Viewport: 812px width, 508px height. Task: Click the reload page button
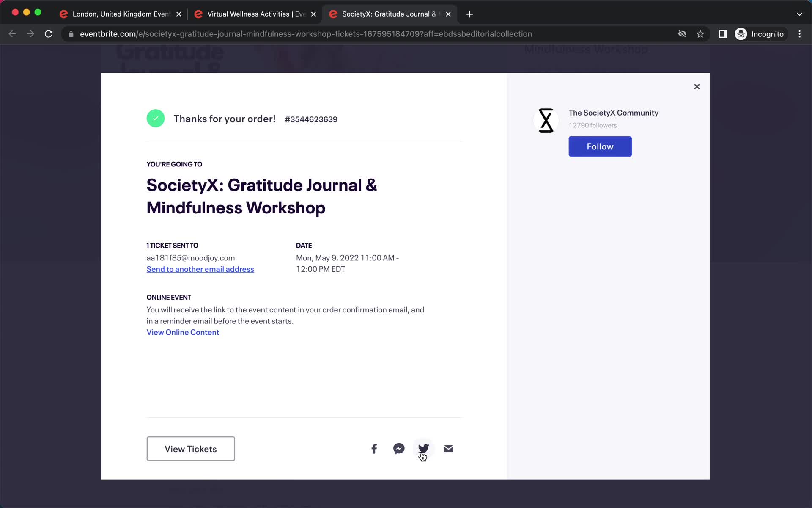49,34
